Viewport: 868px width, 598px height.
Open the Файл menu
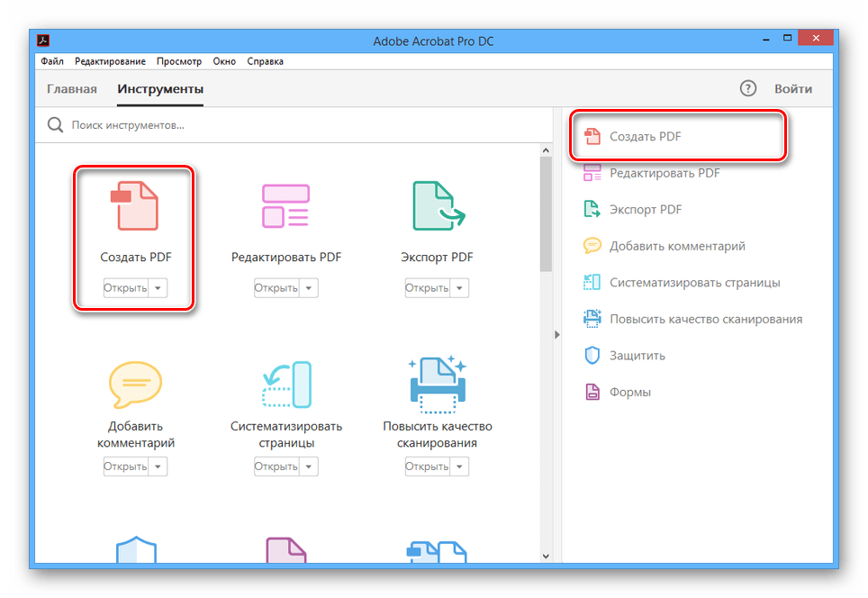[51, 61]
